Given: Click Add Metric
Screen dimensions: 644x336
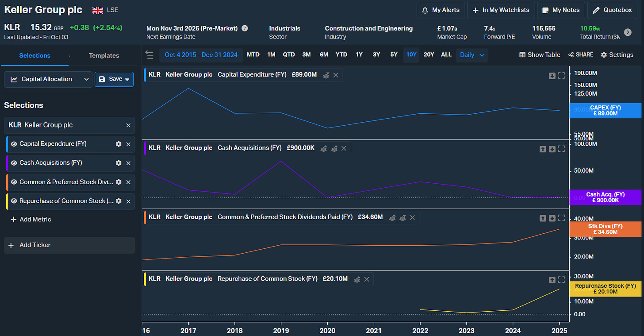Looking at the screenshot, I should pos(31,220).
